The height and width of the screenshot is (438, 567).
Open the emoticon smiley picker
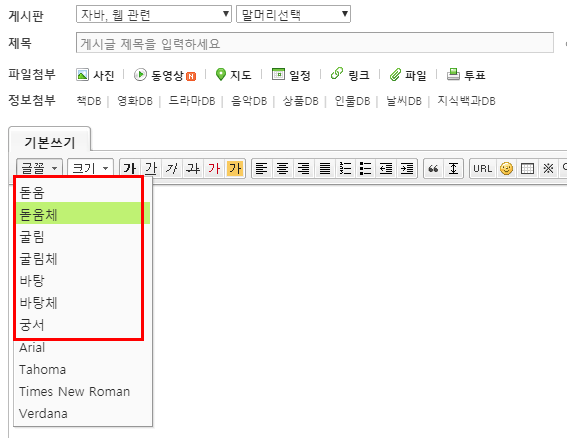(x=506, y=169)
